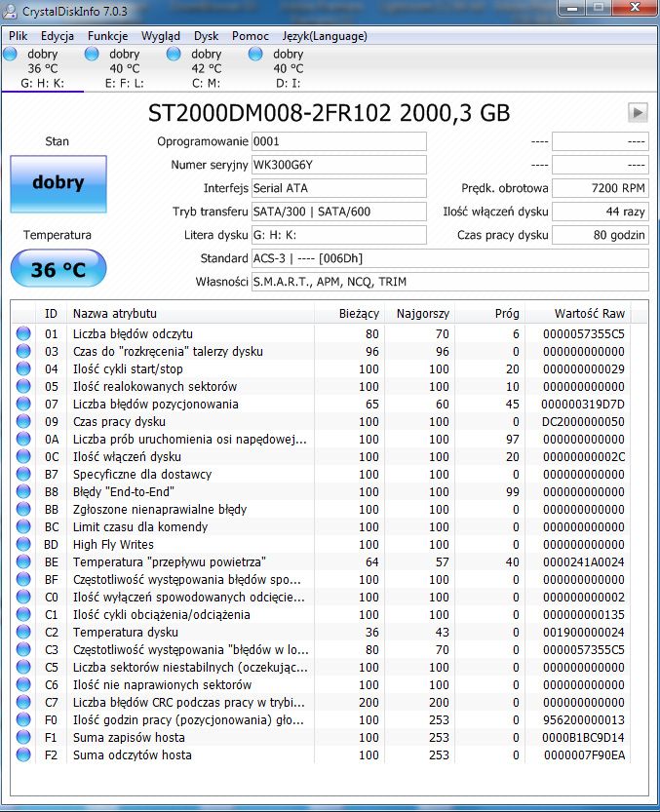Image resolution: width=660 pixels, height=812 pixels.
Task: Click the power-on hours field 80 godzin
Action: click(600, 235)
